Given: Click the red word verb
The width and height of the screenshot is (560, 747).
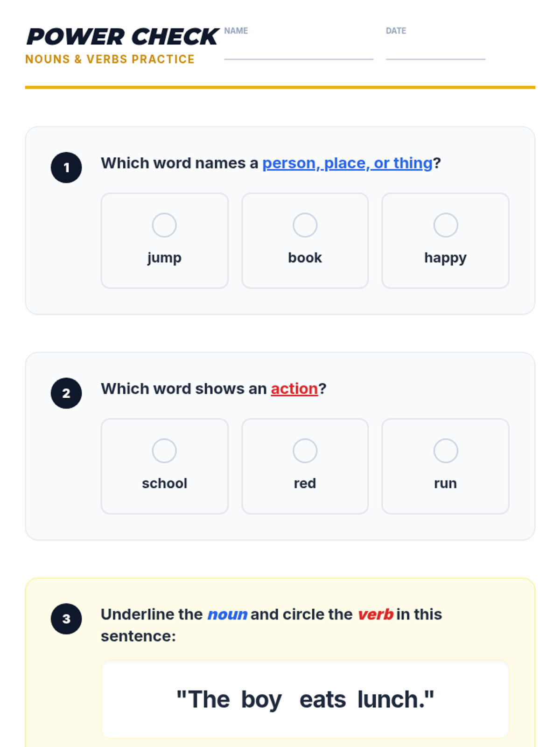Looking at the screenshot, I should click(x=376, y=614).
